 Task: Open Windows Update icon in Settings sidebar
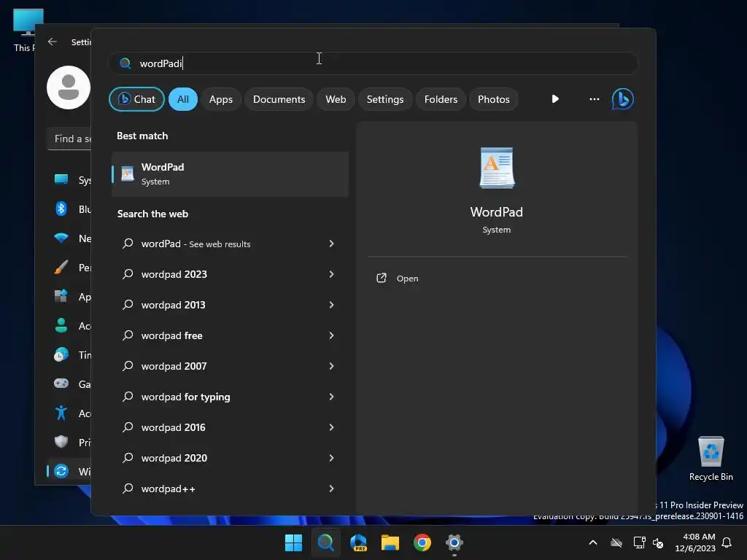(61, 472)
